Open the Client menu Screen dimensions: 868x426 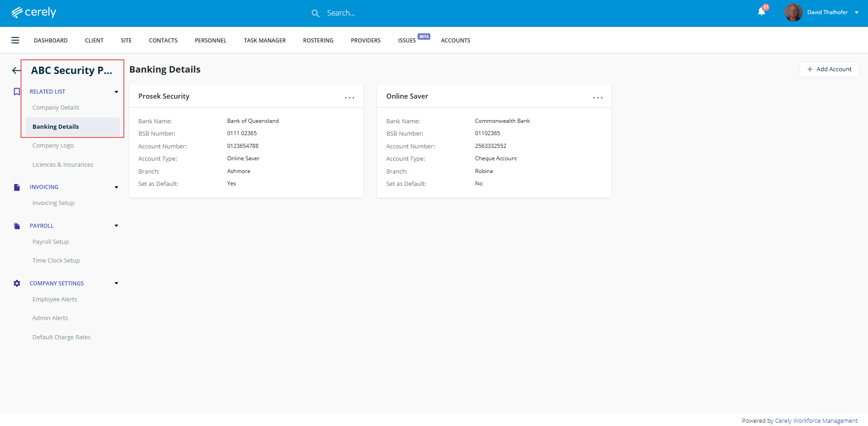coord(94,41)
